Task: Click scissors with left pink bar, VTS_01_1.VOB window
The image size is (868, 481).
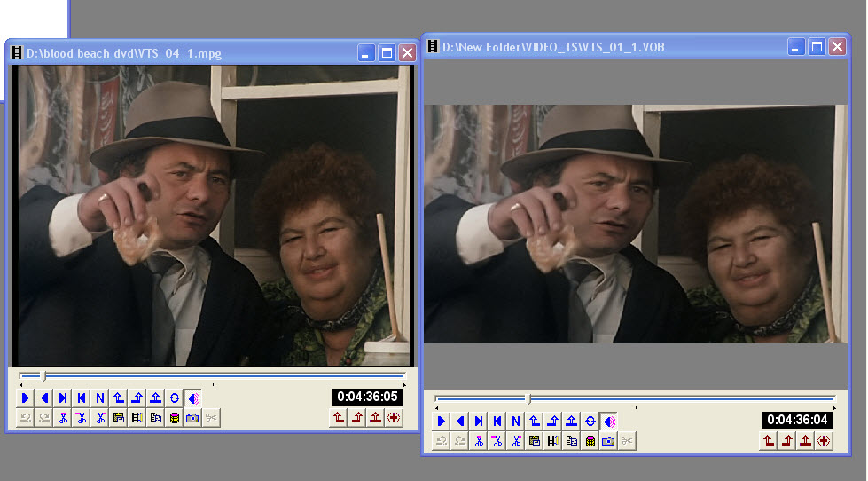Action: (497, 441)
